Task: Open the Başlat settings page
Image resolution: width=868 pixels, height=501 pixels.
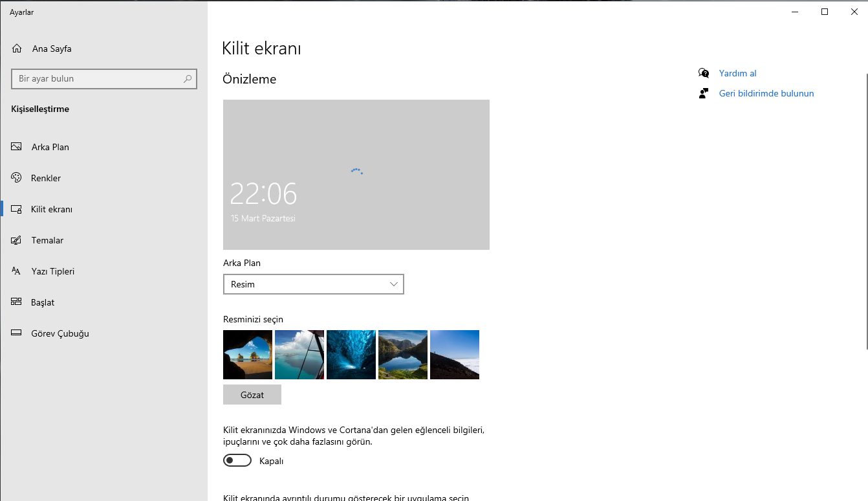Action: coord(103,302)
